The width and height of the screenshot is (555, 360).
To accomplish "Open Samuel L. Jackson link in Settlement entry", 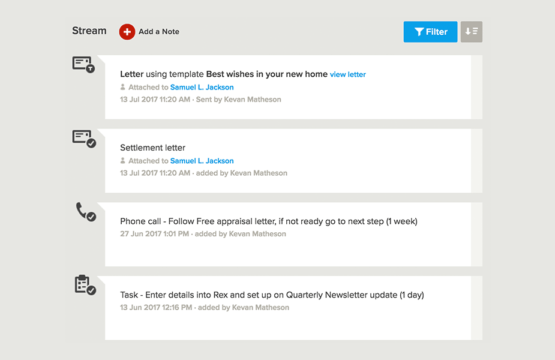I will [202, 161].
